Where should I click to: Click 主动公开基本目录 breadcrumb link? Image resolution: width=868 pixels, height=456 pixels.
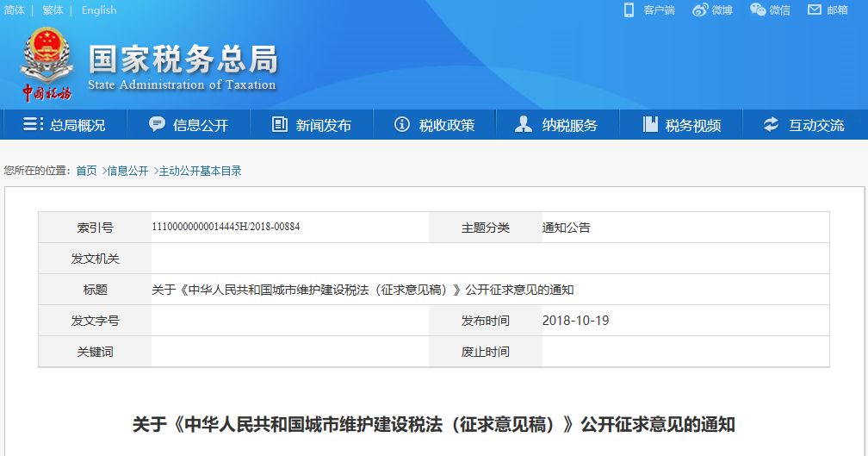pos(200,171)
